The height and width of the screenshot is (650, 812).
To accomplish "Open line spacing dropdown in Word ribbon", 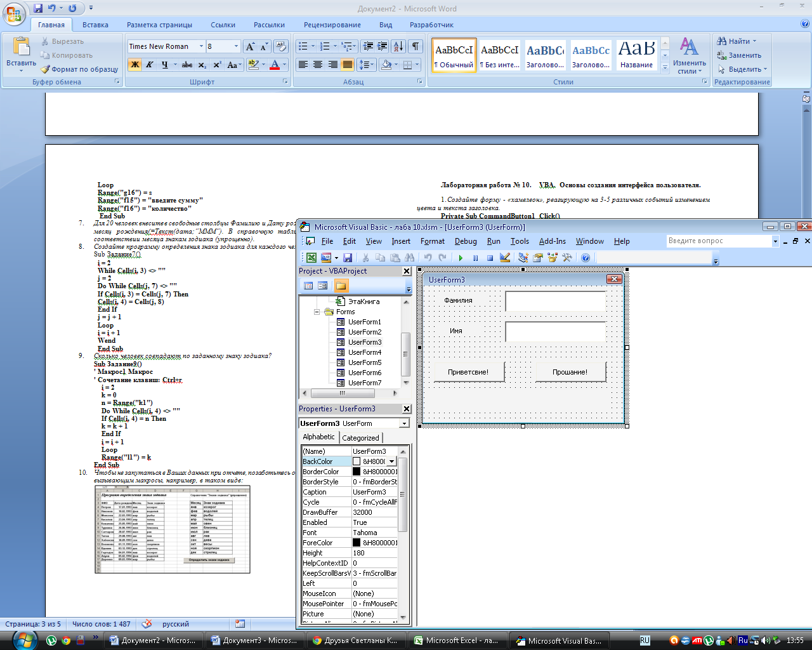I will point(367,65).
